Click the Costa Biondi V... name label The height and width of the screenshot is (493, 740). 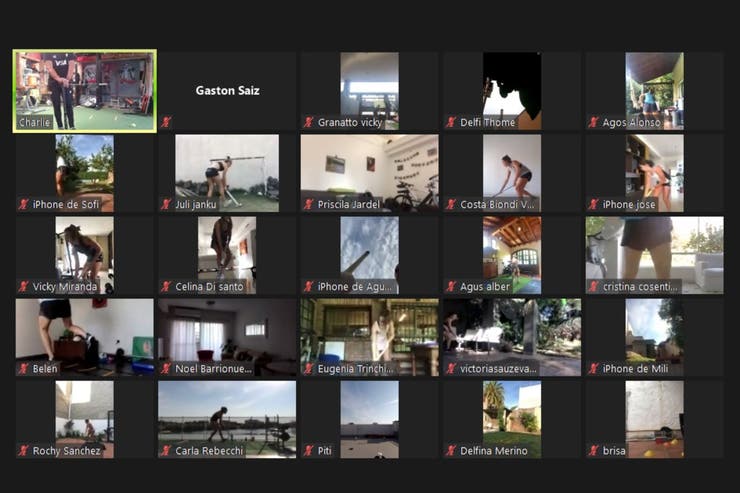[x=497, y=204]
